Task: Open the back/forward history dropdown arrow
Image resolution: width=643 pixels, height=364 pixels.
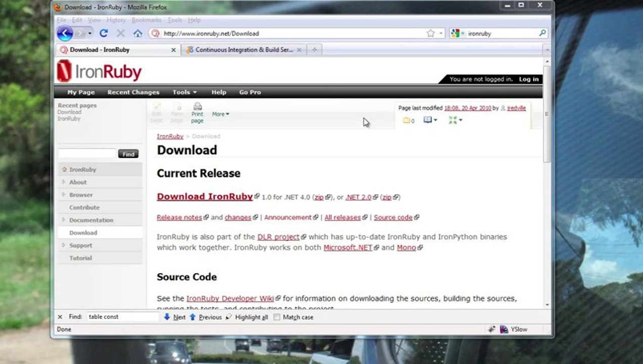Action: (90, 33)
